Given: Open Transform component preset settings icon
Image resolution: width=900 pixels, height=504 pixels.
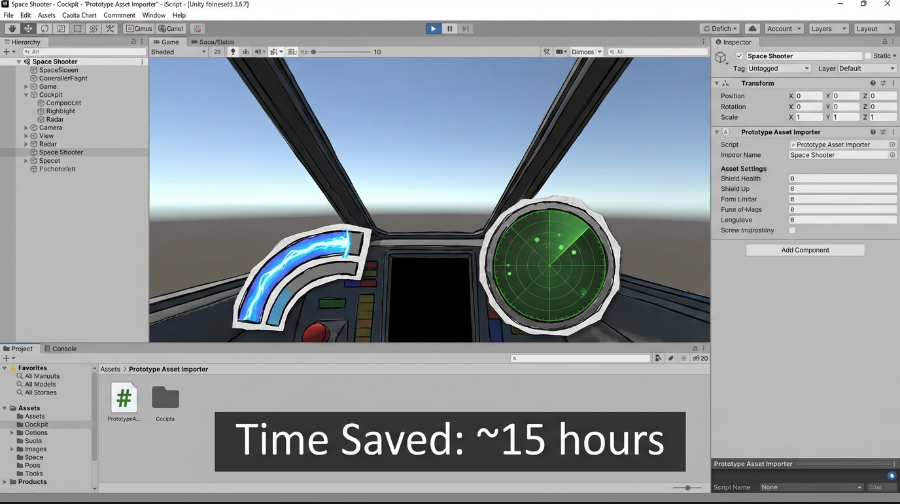Looking at the screenshot, I should pos(883,83).
